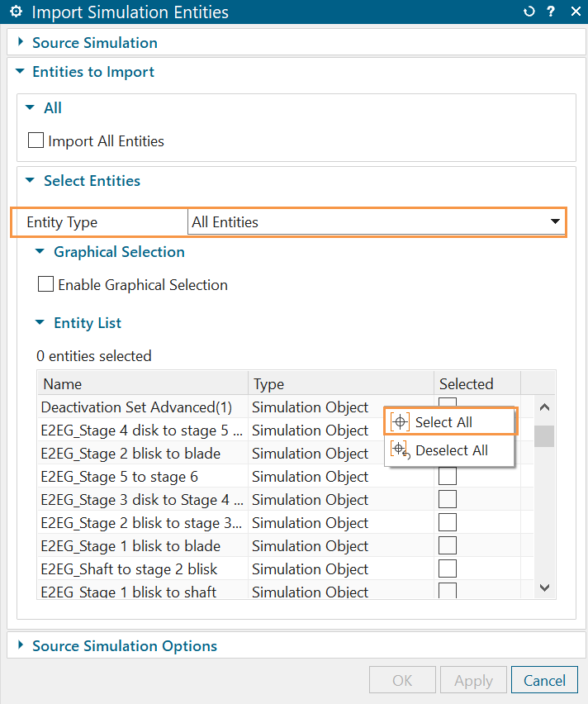Sort the list by Name column header

(x=142, y=383)
